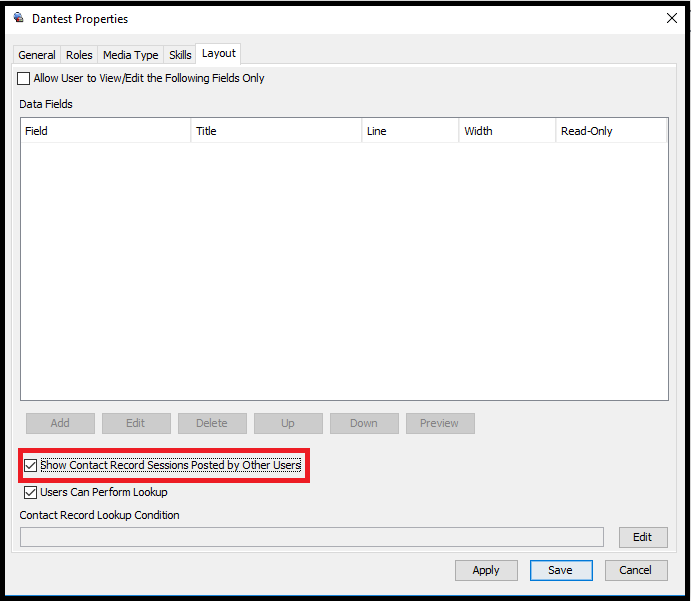
Task: Select the Layout tab
Action: pyautogui.click(x=219, y=53)
